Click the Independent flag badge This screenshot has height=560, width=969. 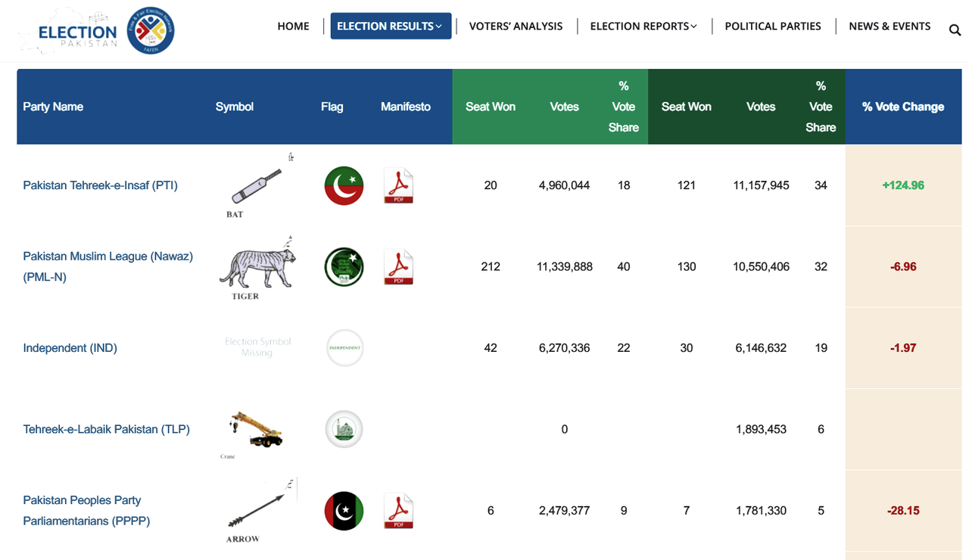tap(344, 348)
